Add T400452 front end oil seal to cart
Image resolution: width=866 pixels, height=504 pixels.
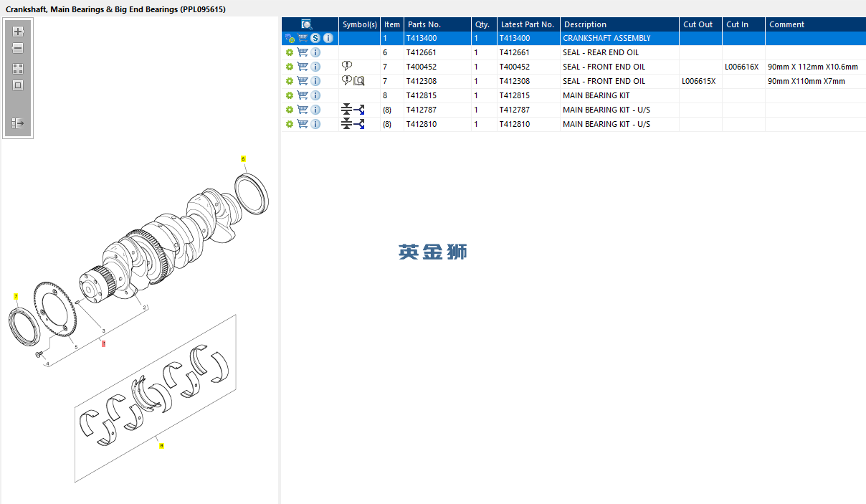[x=303, y=67]
